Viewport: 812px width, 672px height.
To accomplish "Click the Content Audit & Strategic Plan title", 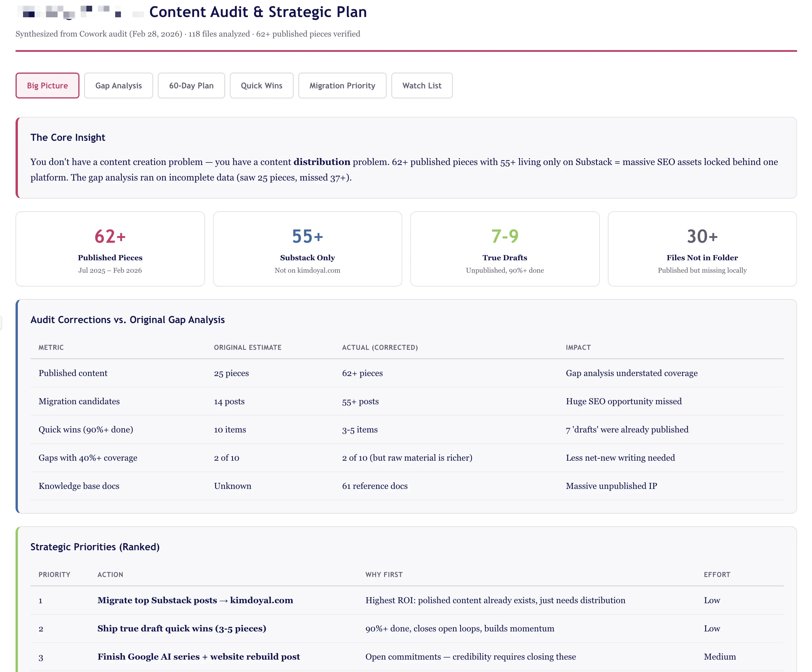I will click(x=258, y=12).
